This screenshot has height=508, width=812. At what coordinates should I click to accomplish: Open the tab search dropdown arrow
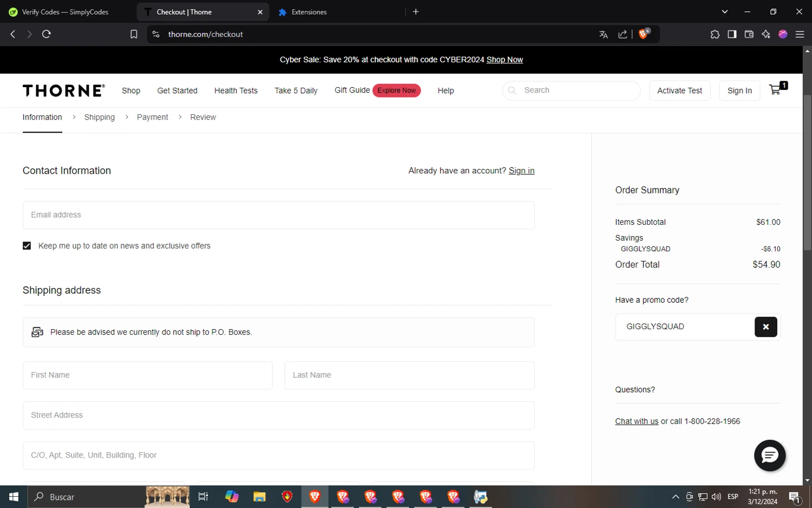coord(725,11)
